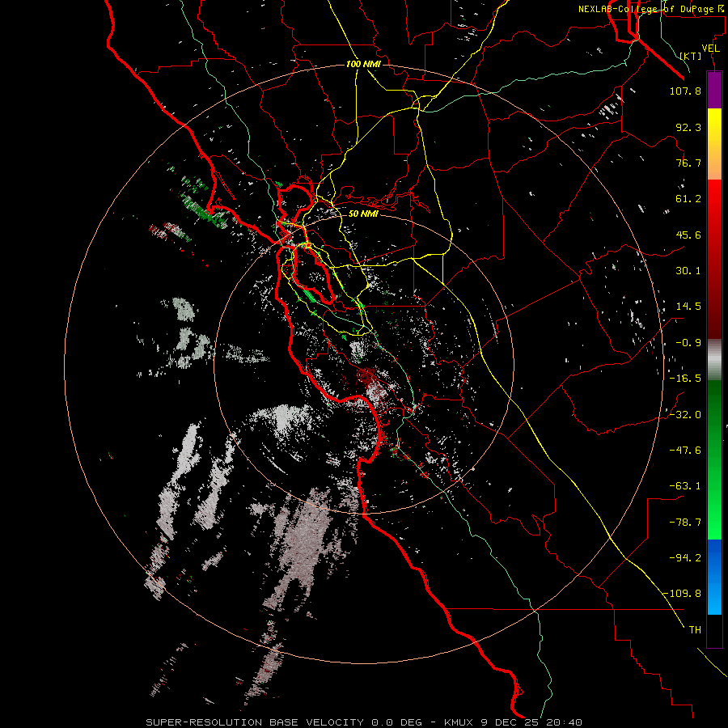Click the 92.3 velocity scale value
Image resolution: width=728 pixels, height=728 pixels.
[x=688, y=127]
